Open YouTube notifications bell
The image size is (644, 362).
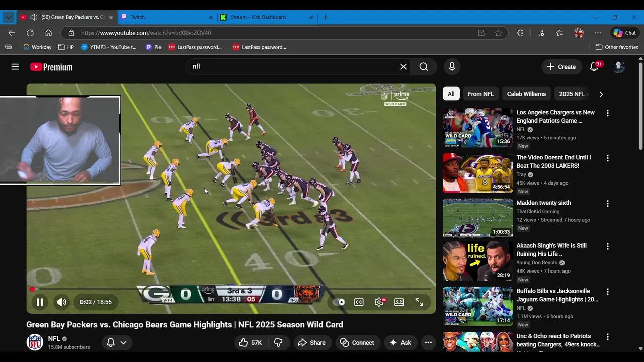pos(594,67)
